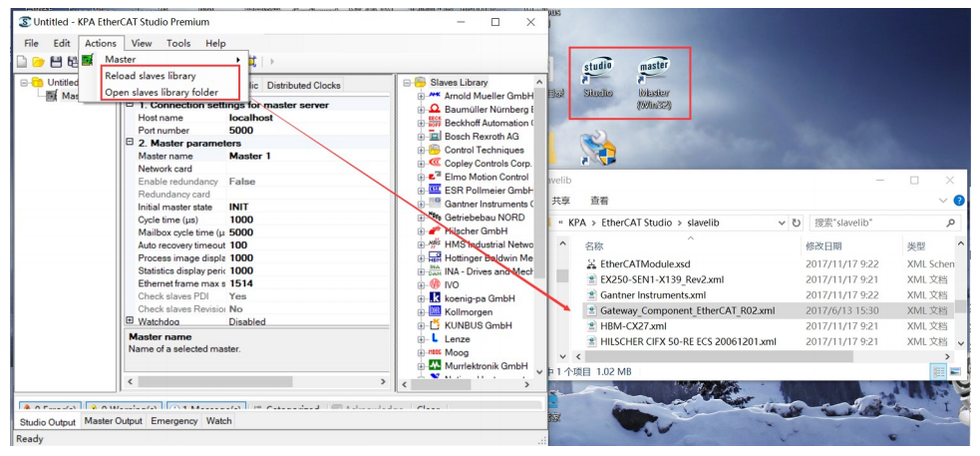
Task: Click the Arnold Mueller GmbH vendor icon
Action: (x=435, y=96)
